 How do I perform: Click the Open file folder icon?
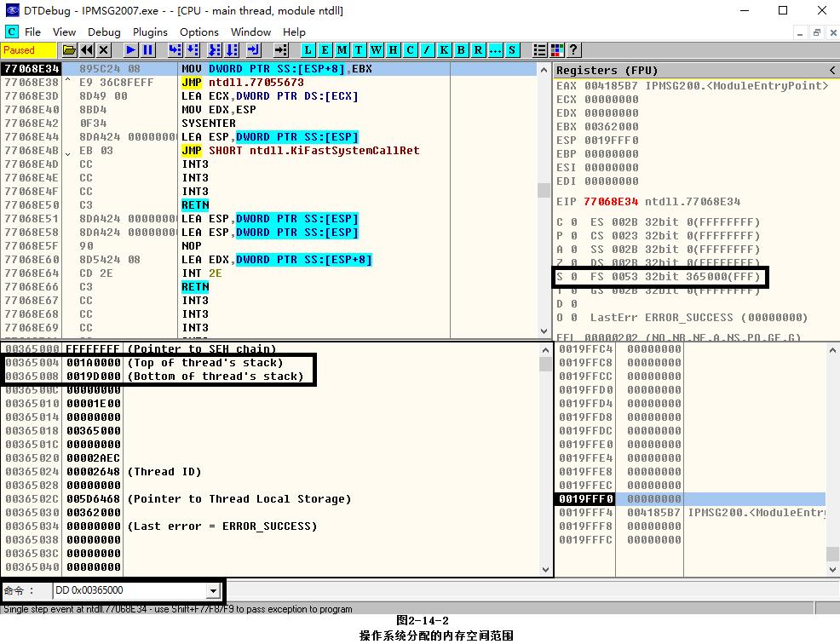[69, 50]
